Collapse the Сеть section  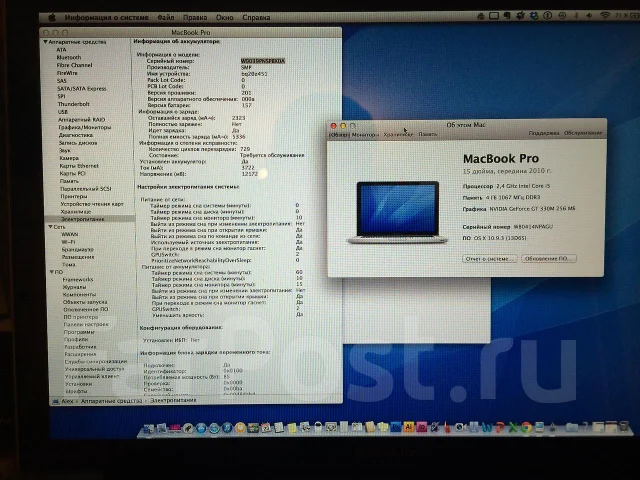pyautogui.click(x=50, y=227)
